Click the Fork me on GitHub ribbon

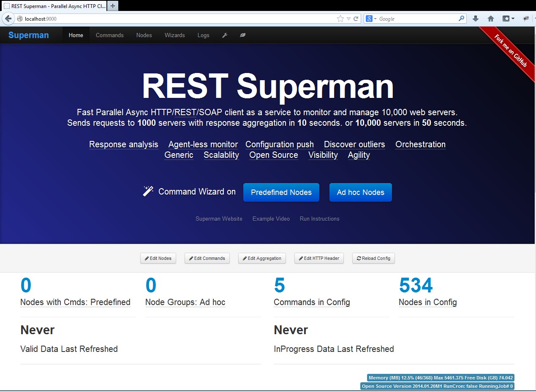[510, 50]
